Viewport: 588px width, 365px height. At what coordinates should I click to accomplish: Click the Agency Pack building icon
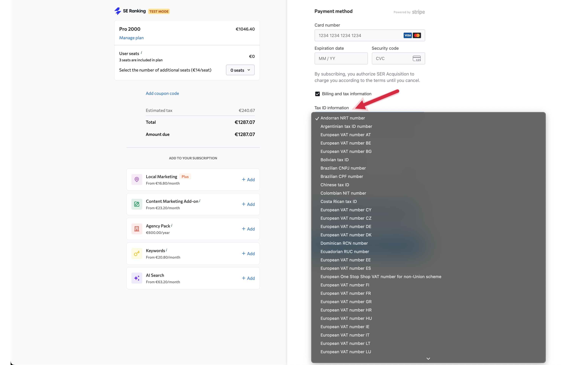point(137,229)
